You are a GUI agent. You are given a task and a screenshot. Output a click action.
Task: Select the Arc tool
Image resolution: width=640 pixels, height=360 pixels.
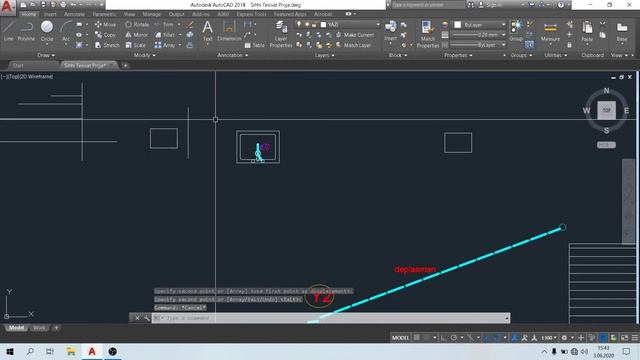tap(66, 31)
